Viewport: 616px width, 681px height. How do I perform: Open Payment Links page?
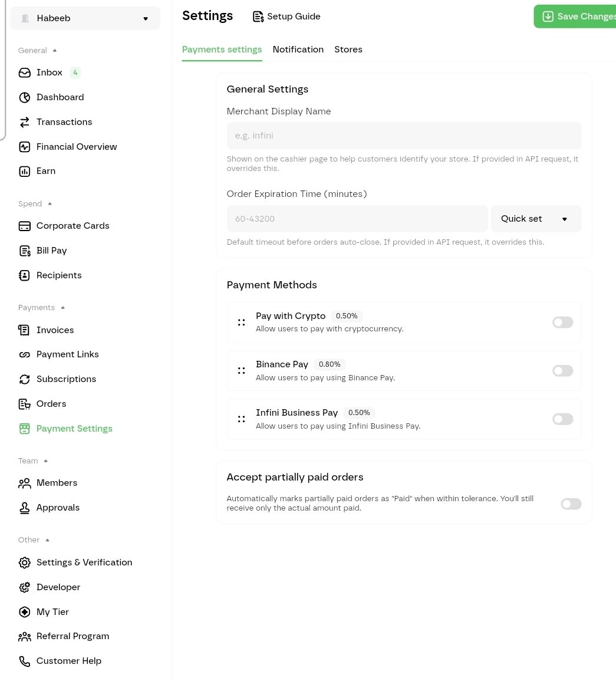pyautogui.click(x=68, y=354)
